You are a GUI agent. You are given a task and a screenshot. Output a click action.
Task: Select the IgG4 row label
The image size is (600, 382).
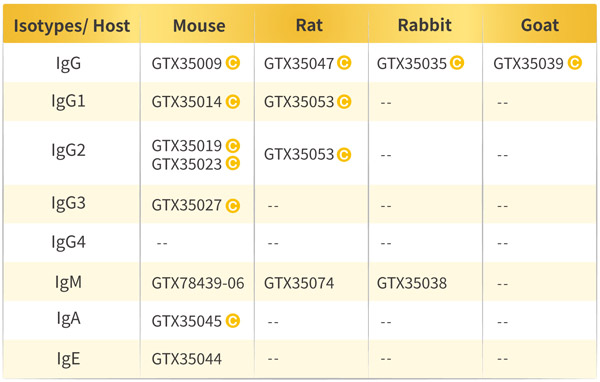click(68, 243)
